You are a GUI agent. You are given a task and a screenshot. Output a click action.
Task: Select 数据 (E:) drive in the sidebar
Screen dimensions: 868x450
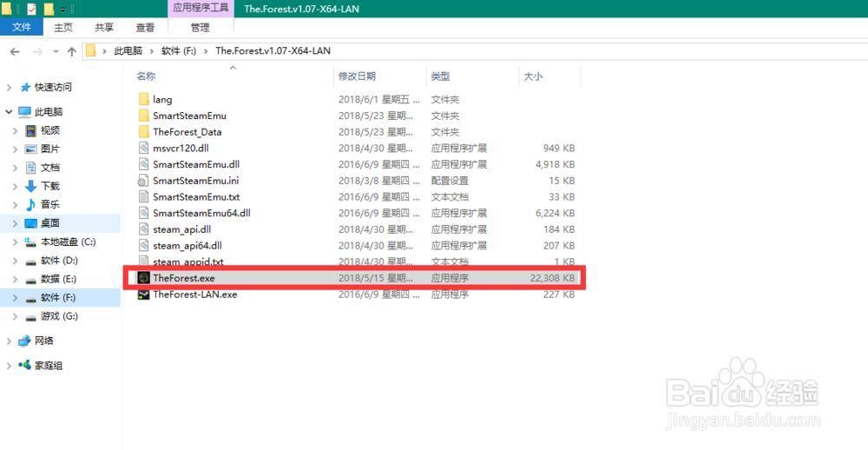(60, 279)
